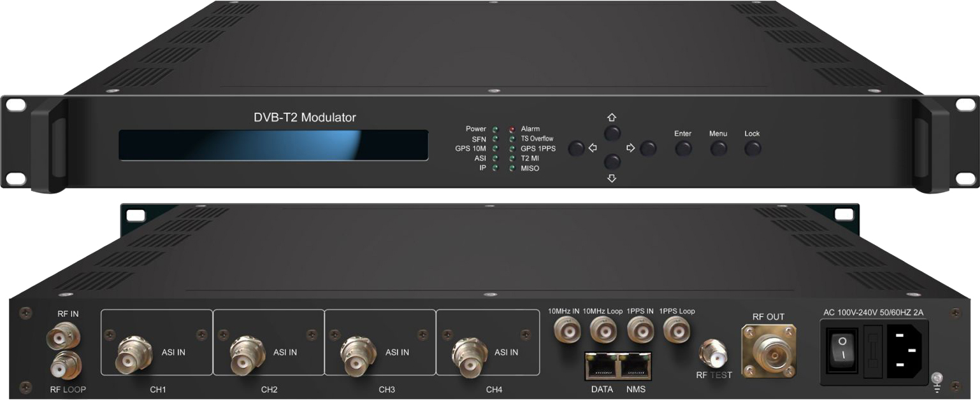Click the MISO LED indicator
Screen dimensions: 980x401
tap(511, 169)
